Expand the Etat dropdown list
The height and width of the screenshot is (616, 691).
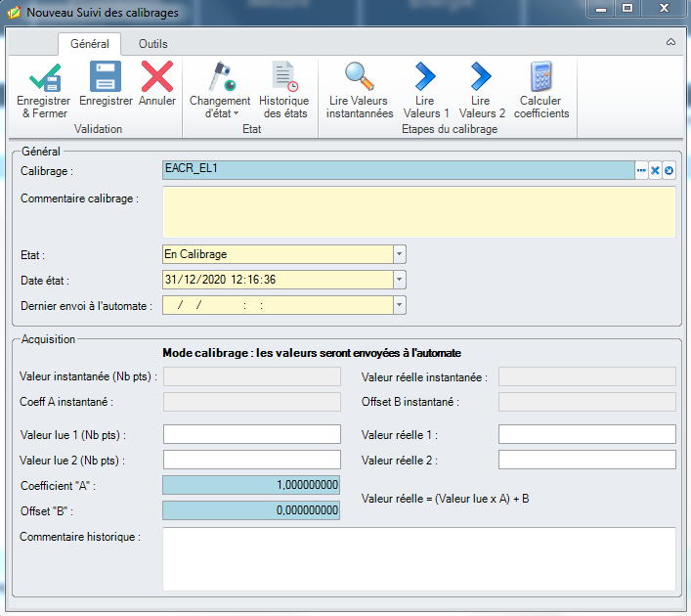399,254
